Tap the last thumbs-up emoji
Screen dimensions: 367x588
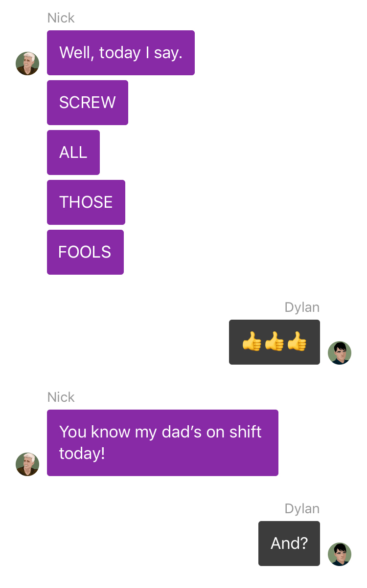[297, 342]
